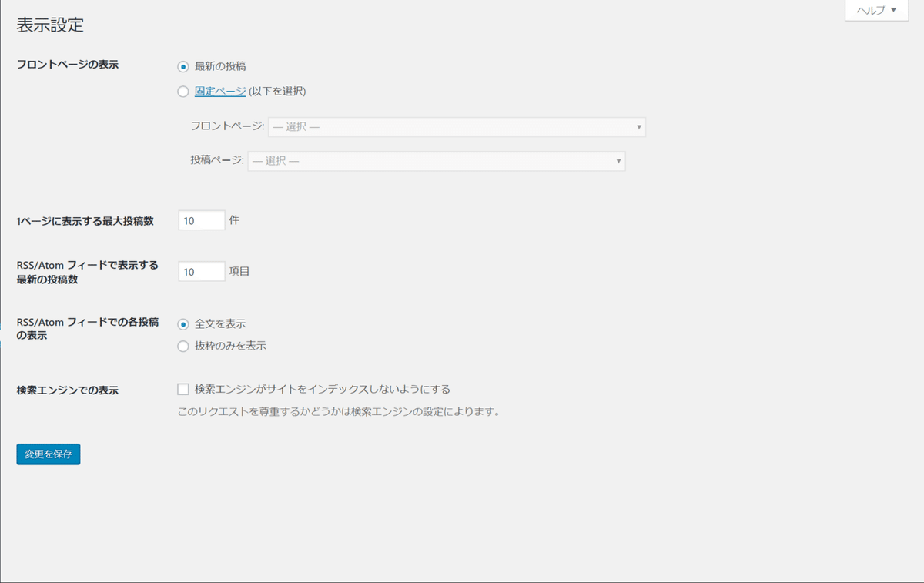
Task: Click the 検索エンジンでの表示 label
Action: pos(68,390)
